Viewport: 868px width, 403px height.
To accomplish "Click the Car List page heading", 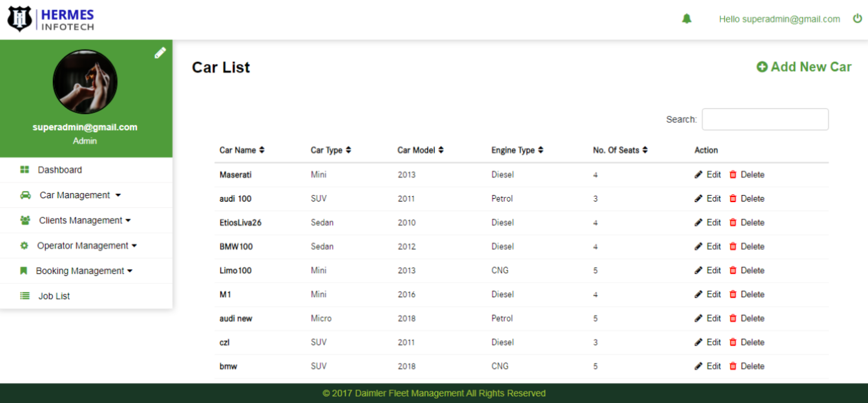I will [x=221, y=67].
